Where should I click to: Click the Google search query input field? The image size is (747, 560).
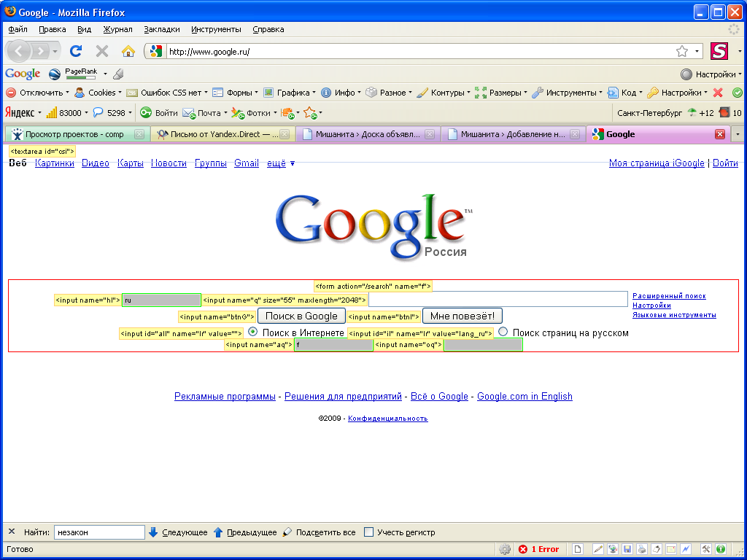pyautogui.click(x=498, y=299)
